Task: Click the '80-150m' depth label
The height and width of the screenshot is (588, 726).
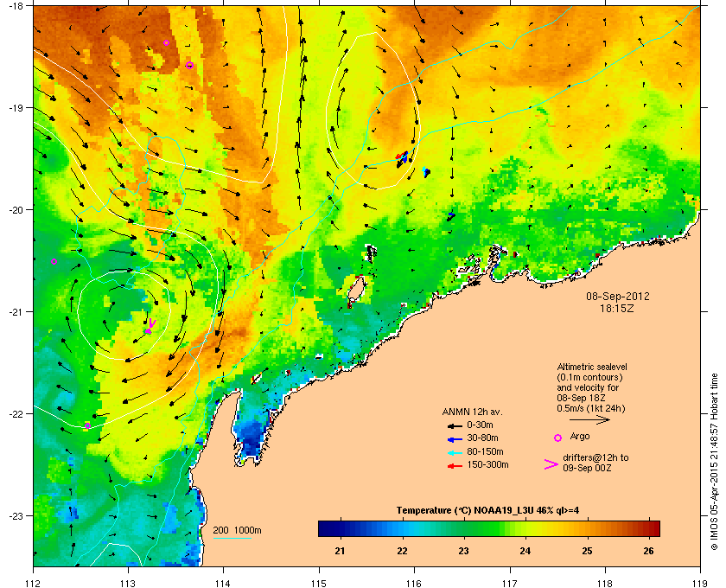Action: (485, 451)
